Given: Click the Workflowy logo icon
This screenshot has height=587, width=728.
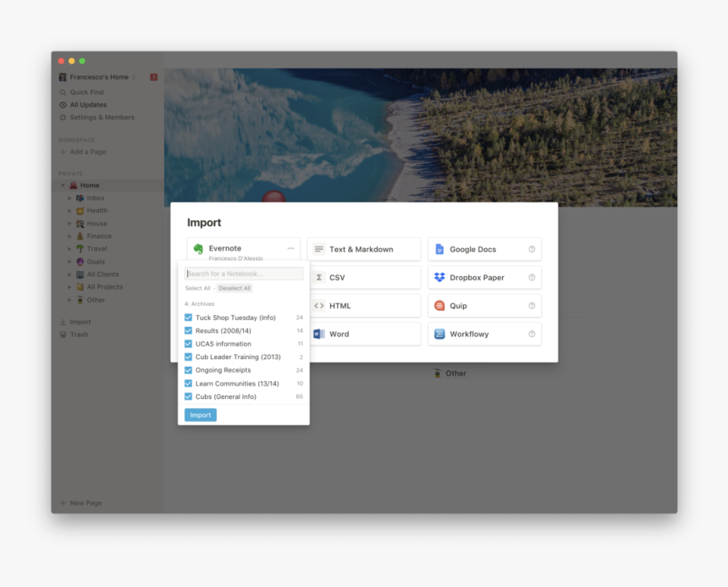Looking at the screenshot, I should [x=439, y=334].
